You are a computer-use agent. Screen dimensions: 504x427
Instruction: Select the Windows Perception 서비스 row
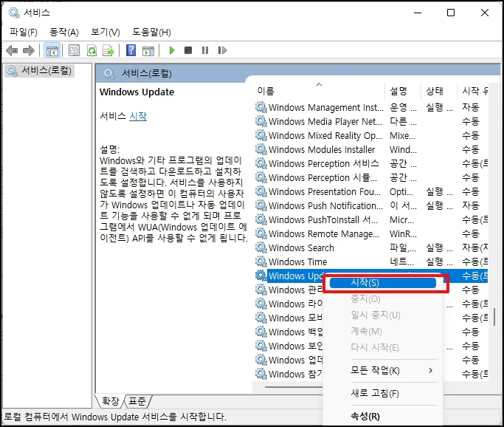tap(371, 163)
